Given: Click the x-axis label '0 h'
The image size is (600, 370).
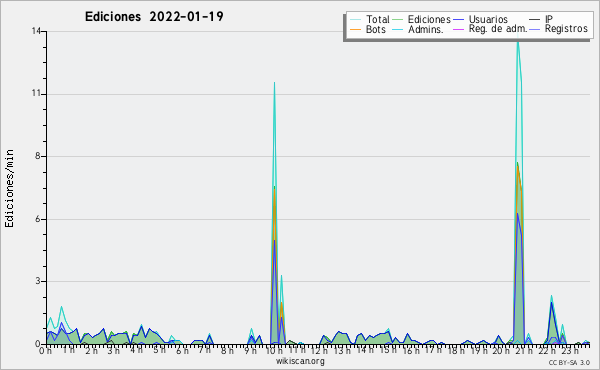Looking at the screenshot, I should (46, 351).
